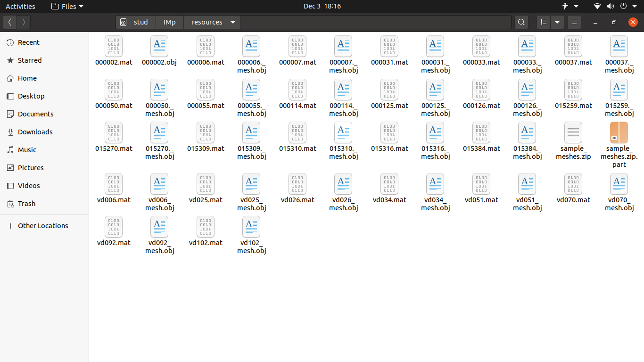Open the 015384.mat file

[481, 132]
